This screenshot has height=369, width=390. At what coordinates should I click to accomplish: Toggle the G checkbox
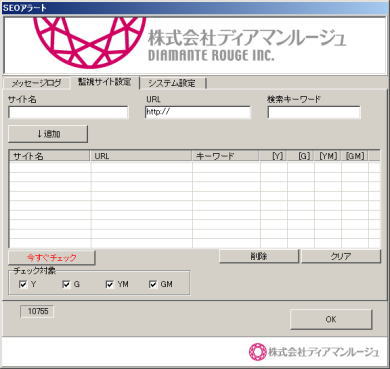click(x=66, y=284)
